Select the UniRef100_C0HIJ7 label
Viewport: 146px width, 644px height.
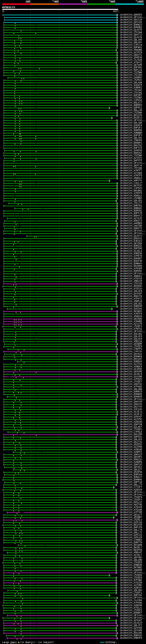(131, 183)
